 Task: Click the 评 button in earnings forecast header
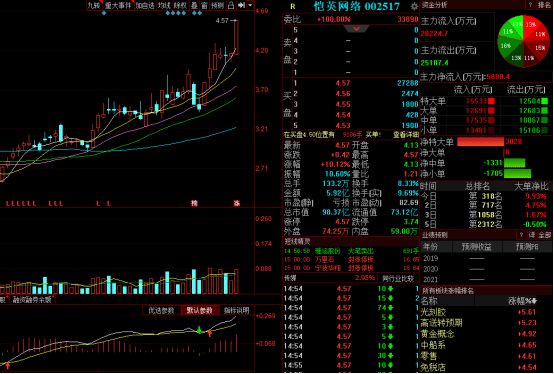(532, 235)
